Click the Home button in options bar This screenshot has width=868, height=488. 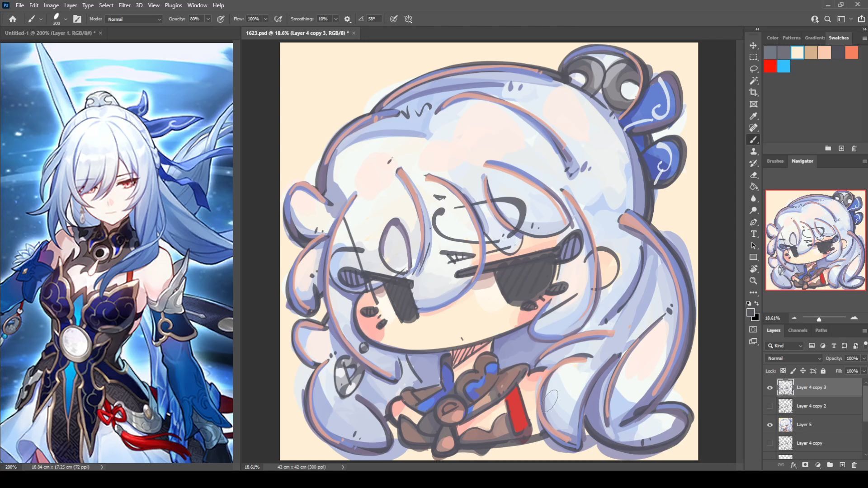click(13, 19)
